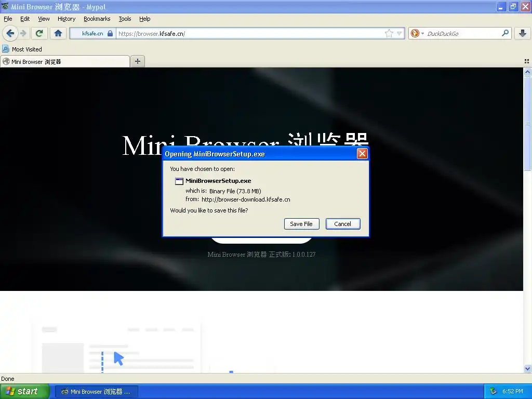Restore down the Mypal window
Image resolution: width=532 pixels, height=399 pixels.
point(513,7)
